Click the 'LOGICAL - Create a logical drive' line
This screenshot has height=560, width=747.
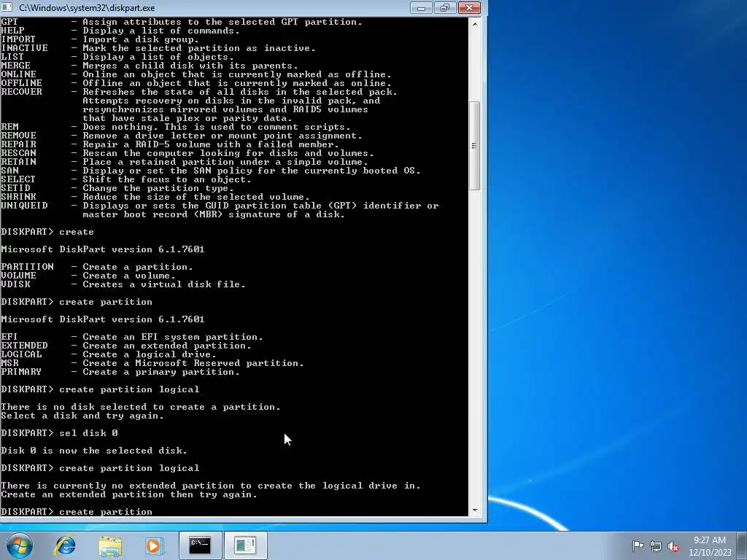pos(108,354)
